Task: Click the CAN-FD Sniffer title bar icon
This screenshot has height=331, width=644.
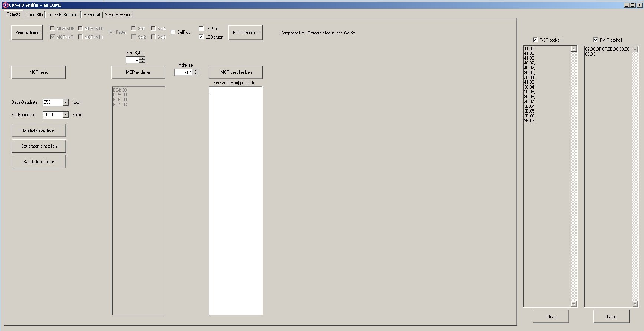Action: pos(5,5)
